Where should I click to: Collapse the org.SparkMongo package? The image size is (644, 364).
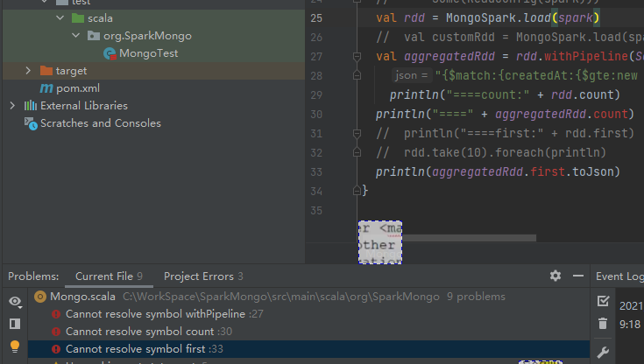pos(77,36)
